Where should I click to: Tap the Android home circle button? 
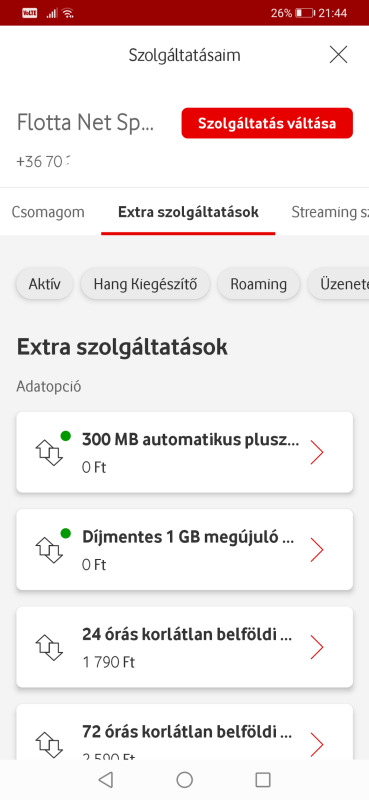(x=184, y=780)
